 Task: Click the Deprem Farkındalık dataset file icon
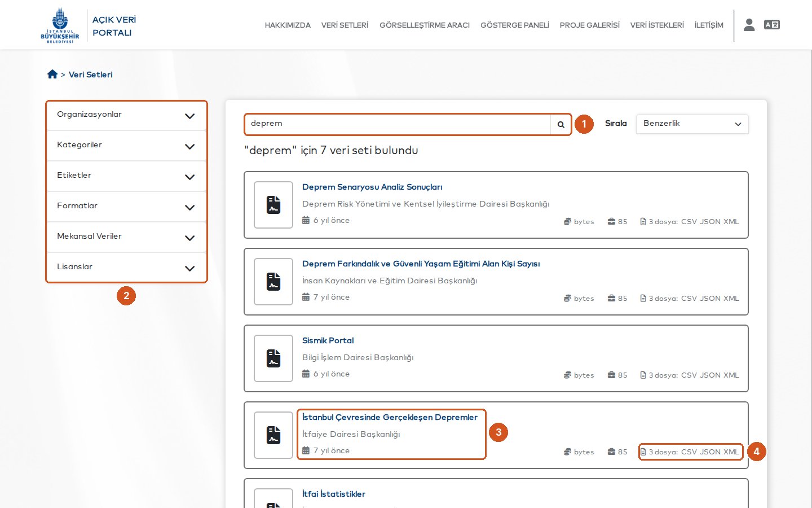tap(273, 282)
